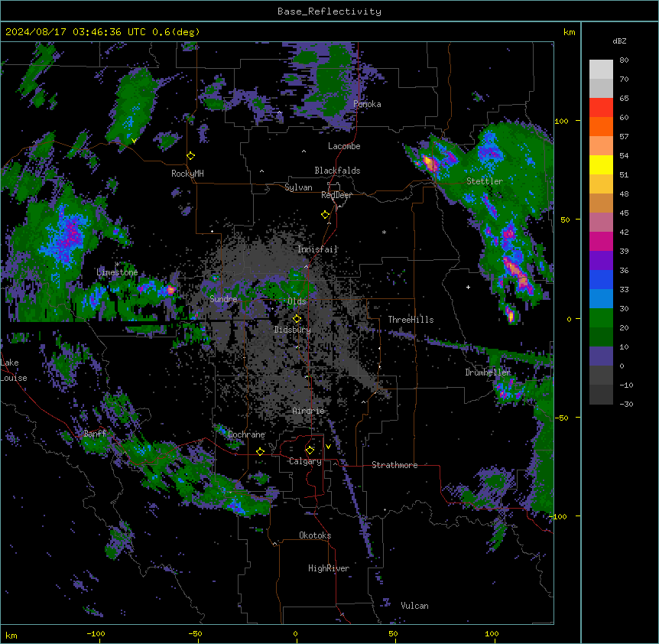
Task: Click the white plus marker west of Stettler storms
Action: pos(468,287)
